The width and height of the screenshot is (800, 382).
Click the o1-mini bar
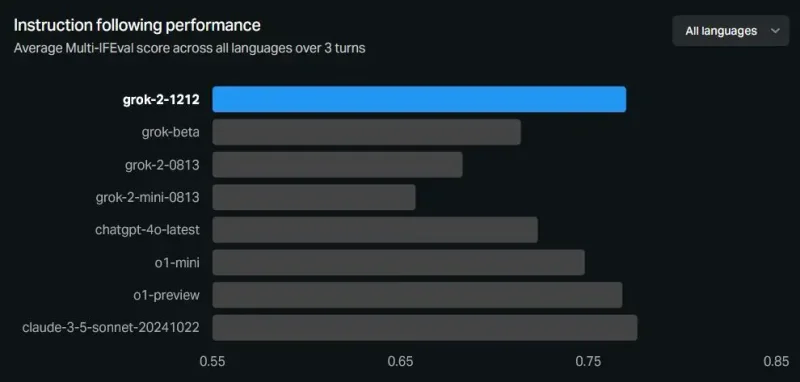tap(398, 262)
